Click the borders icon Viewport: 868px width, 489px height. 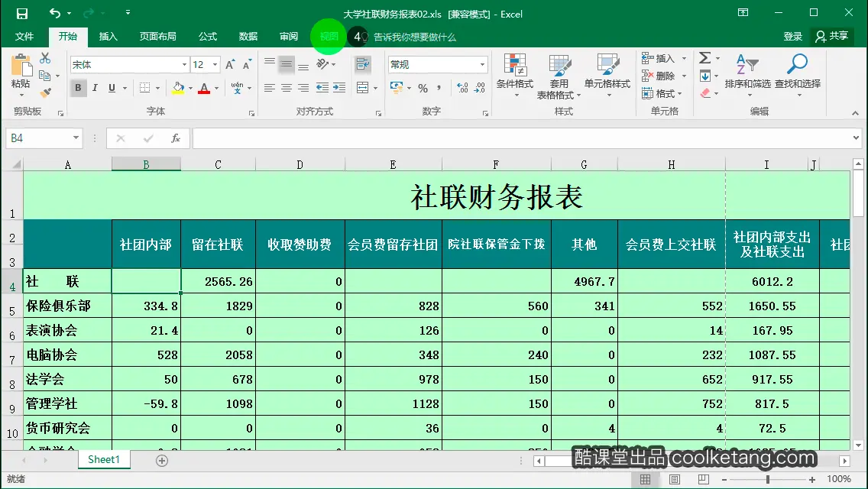[x=144, y=88]
